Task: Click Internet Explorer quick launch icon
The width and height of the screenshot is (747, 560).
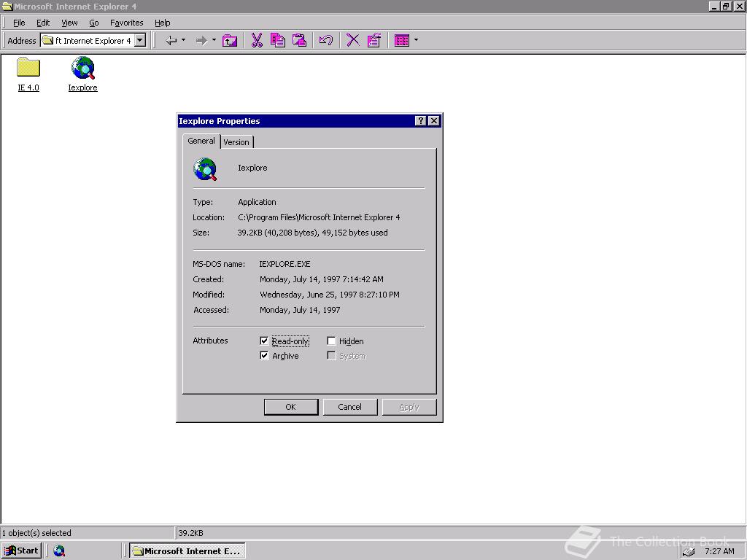Action: click(x=59, y=551)
